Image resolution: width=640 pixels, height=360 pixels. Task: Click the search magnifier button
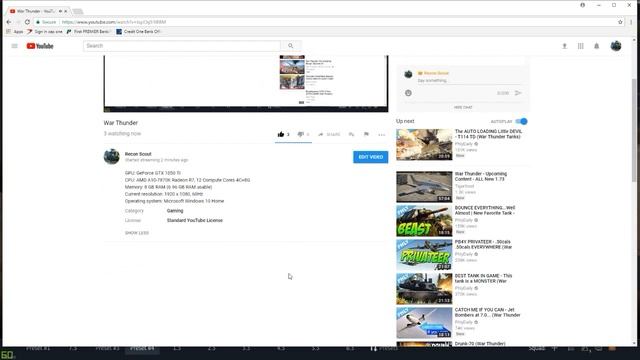[291, 46]
